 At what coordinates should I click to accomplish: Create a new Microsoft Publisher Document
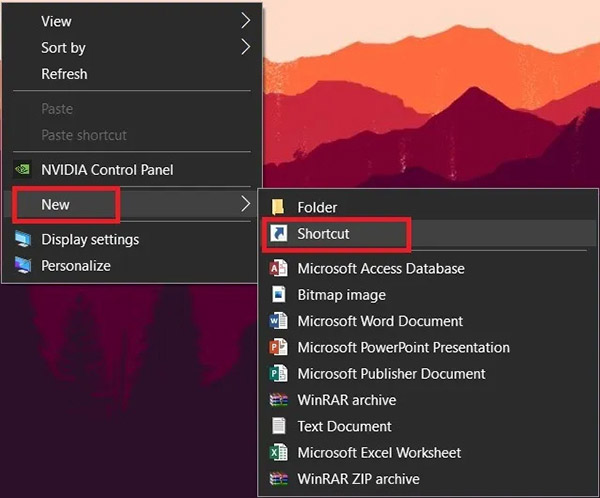pyautogui.click(x=428, y=374)
